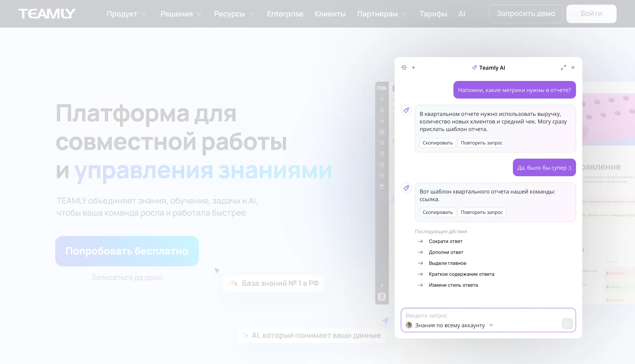Go to Тарифы menu item
This screenshot has width=635, height=364.
(x=433, y=14)
